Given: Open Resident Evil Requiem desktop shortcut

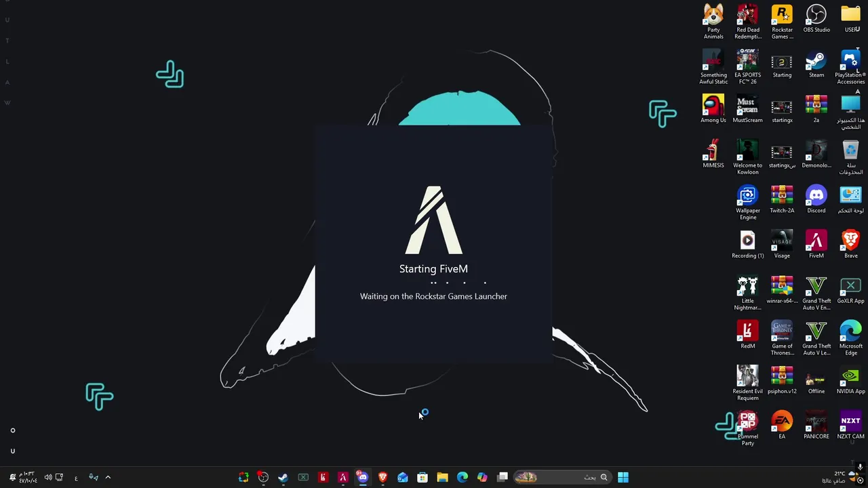Looking at the screenshot, I should (x=748, y=384).
